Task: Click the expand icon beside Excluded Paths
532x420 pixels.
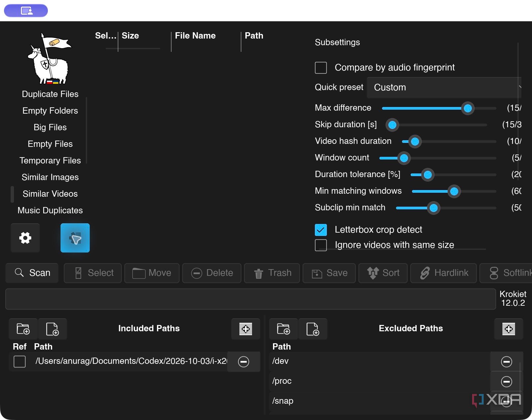Action: click(x=509, y=329)
